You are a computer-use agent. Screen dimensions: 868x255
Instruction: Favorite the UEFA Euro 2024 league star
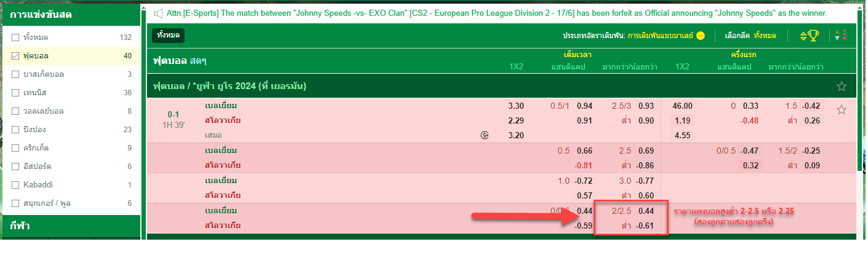pos(842,87)
